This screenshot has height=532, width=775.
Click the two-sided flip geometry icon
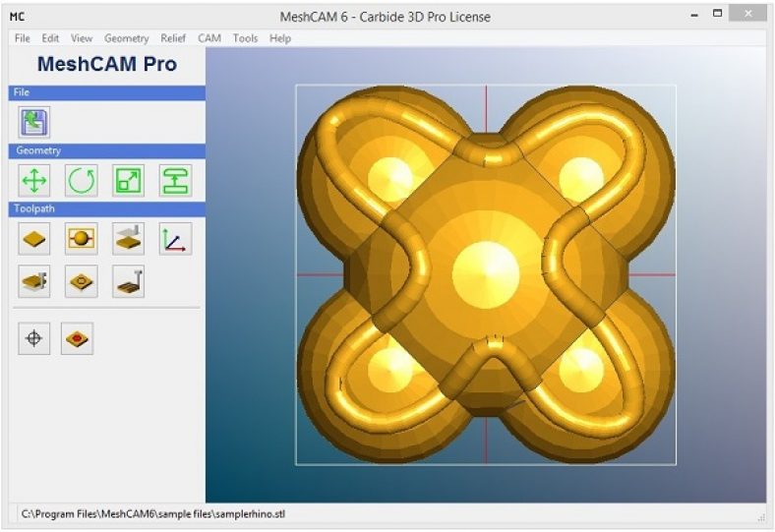tap(175, 180)
